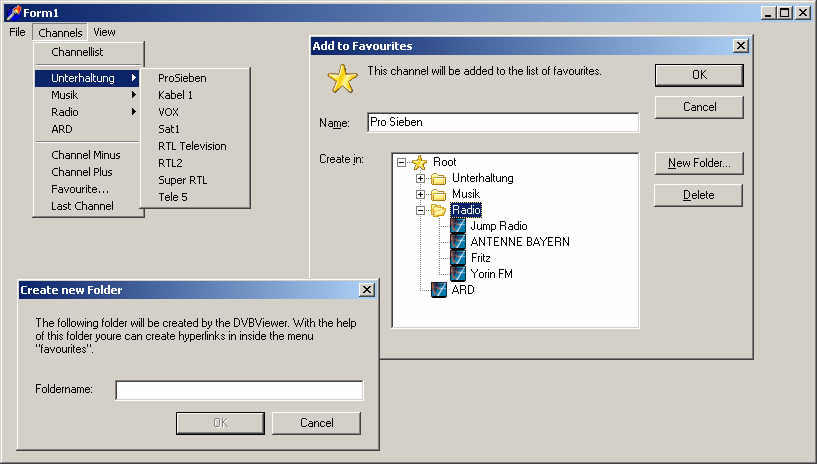Confirm with OK in Add to Favourites

coord(699,75)
